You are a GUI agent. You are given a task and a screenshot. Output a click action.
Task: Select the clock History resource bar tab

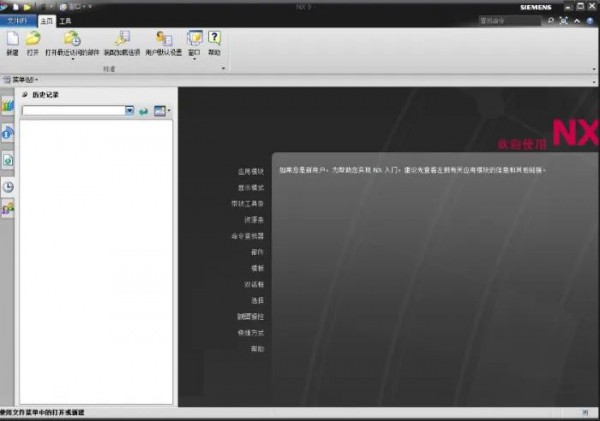click(x=8, y=187)
